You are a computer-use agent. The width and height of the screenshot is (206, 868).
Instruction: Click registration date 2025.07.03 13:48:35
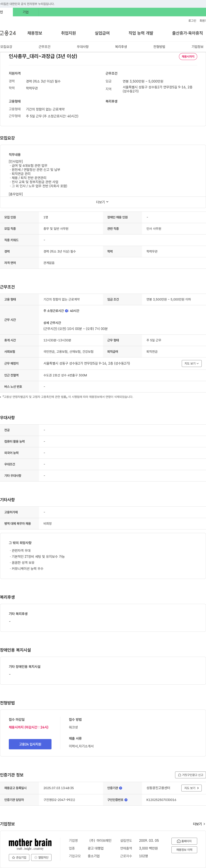(x=59, y=788)
